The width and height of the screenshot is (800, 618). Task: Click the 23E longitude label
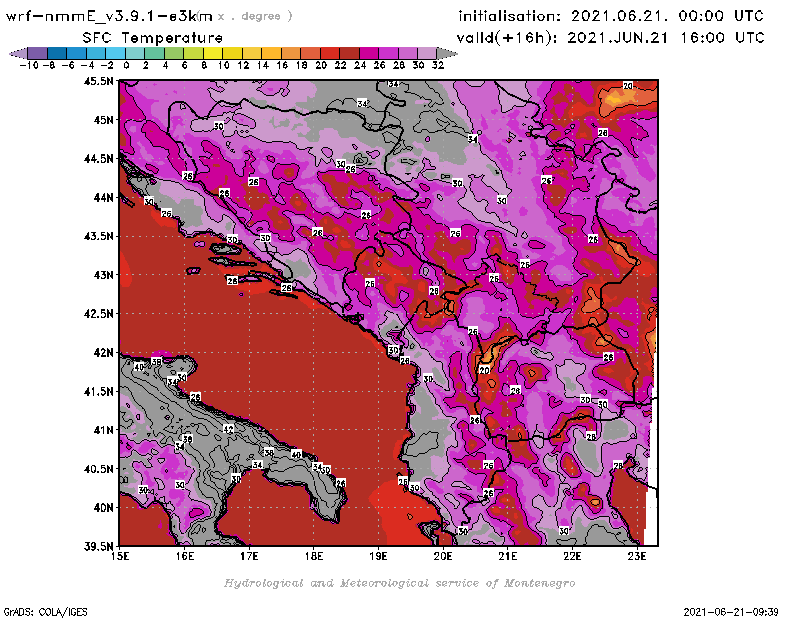point(637,556)
